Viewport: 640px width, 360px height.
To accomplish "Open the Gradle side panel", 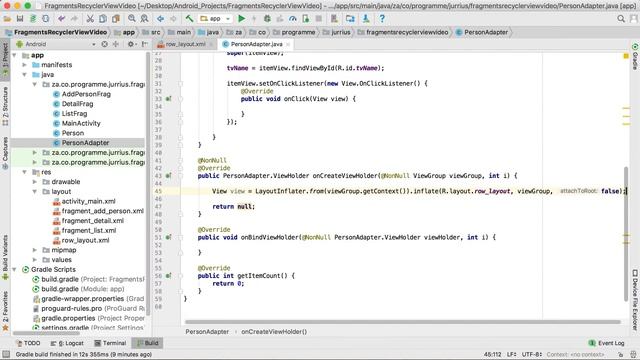I will click(635, 57).
